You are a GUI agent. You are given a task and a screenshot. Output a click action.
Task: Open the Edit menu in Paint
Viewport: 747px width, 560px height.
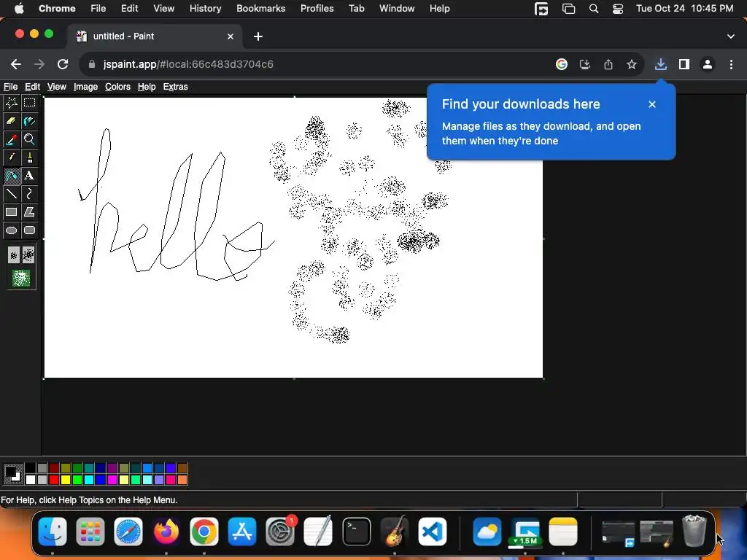click(x=32, y=87)
